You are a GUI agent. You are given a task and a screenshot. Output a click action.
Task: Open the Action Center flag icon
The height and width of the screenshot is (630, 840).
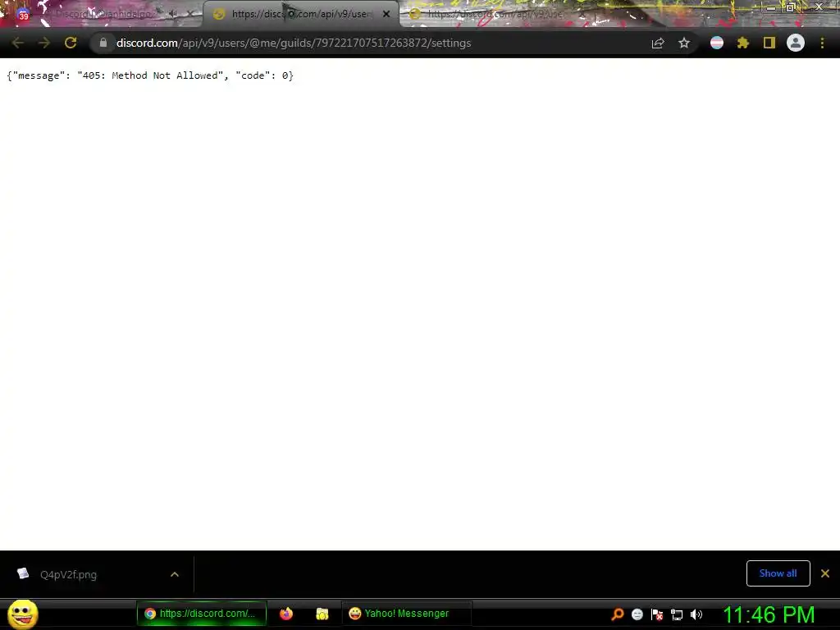[x=657, y=614]
